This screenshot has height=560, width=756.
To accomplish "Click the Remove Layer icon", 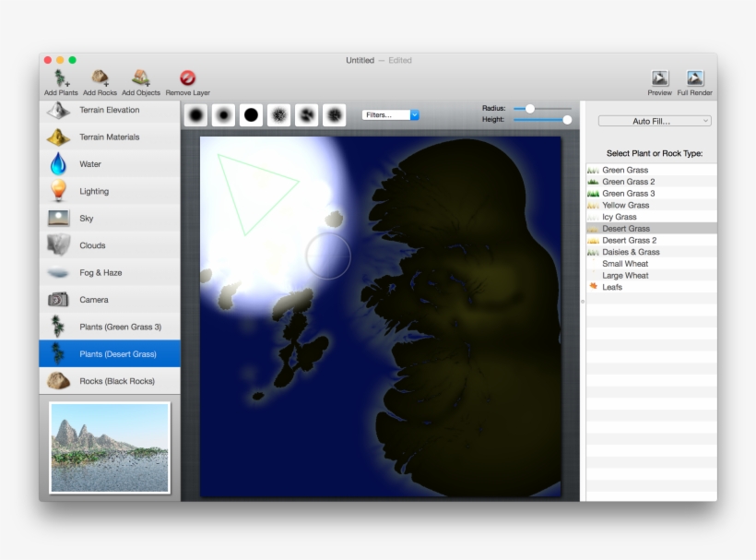I will point(185,78).
